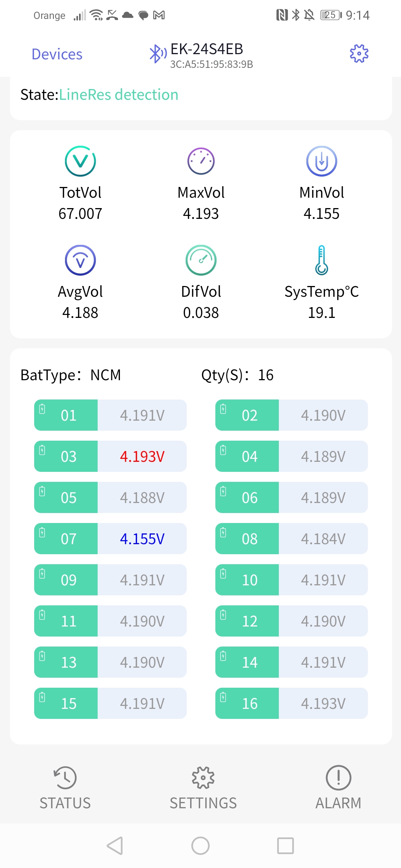Tap the AvgVol icon
Screen dimensions: 401x868
point(80,260)
